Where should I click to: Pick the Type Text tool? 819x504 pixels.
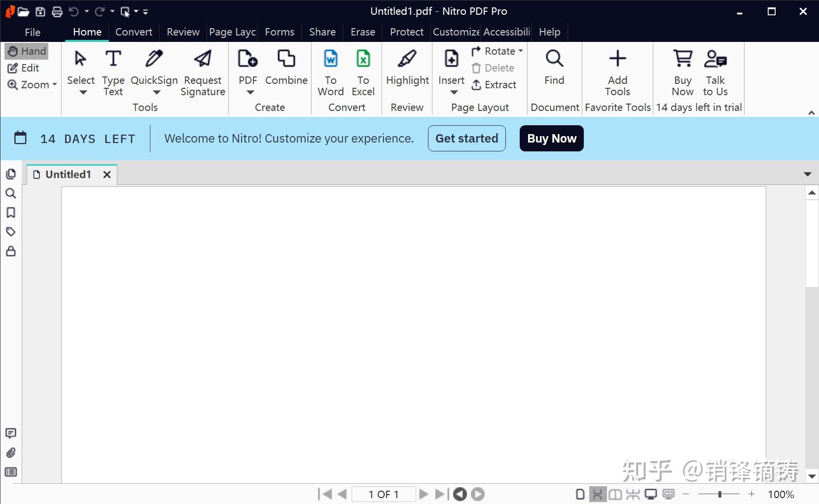113,72
